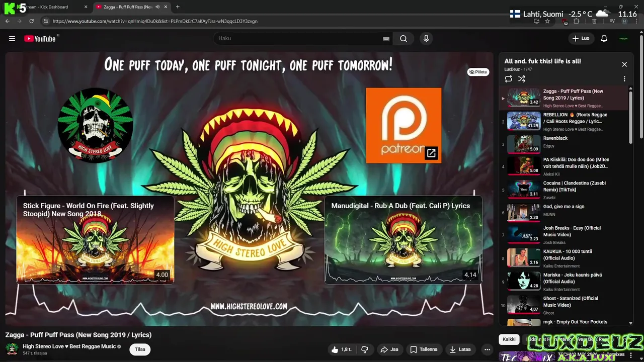
Task: Open the Patreon external link card
Action: [x=404, y=125]
